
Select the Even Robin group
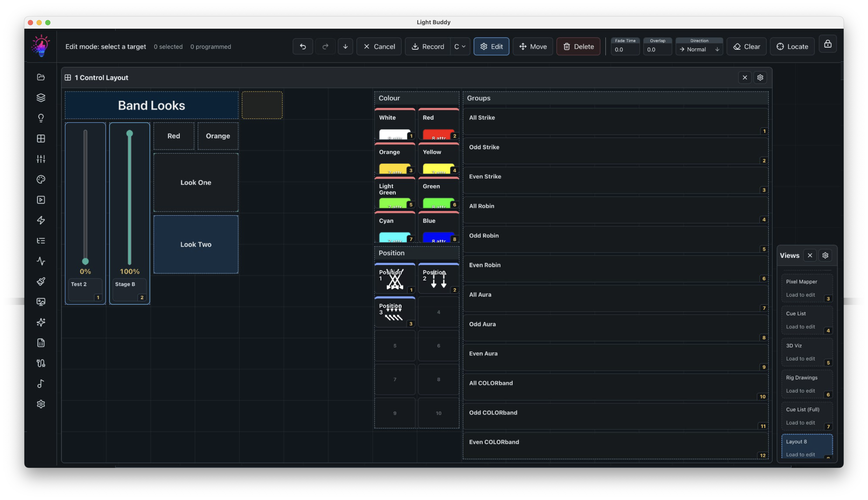615,269
